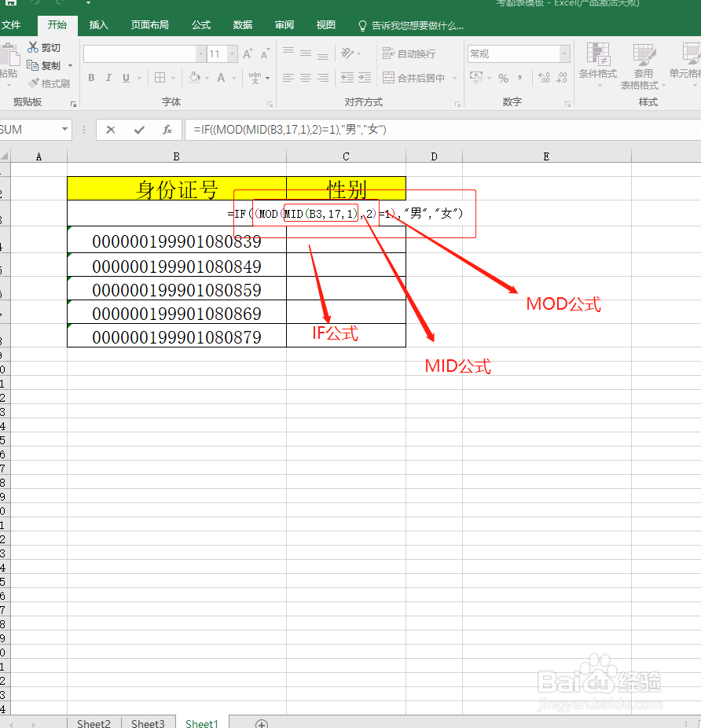The image size is (701, 728).
Task: Switch to the Insert (插入) tab
Action: pyautogui.click(x=98, y=24)
